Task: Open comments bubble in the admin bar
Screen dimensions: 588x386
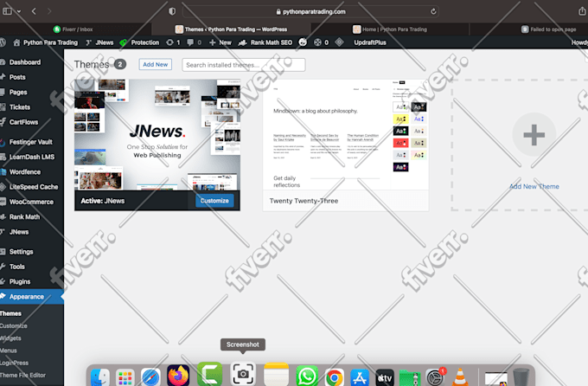Action: (x=195, y=42)
